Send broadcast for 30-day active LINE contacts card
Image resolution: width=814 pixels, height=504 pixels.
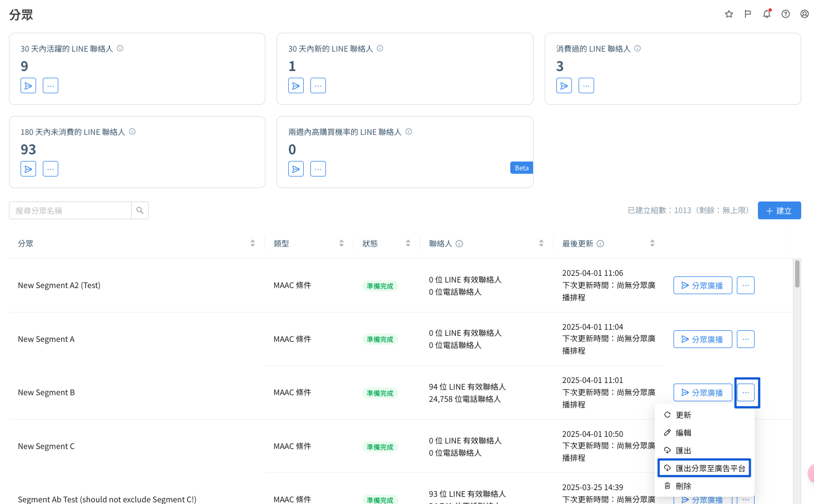tap(28, 85)
